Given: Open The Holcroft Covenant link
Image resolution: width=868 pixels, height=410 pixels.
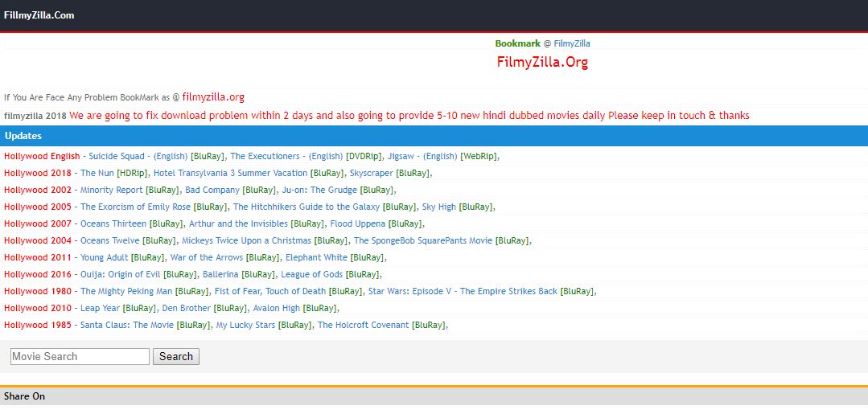Looking at the screenshot, I should (363, 326).
